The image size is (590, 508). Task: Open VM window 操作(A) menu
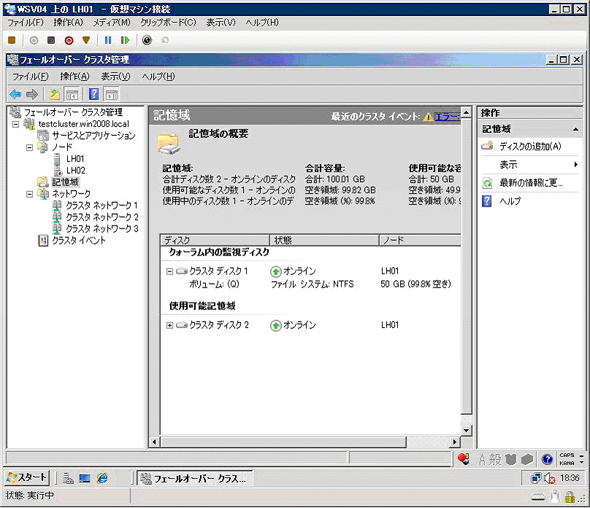[68, 22]
